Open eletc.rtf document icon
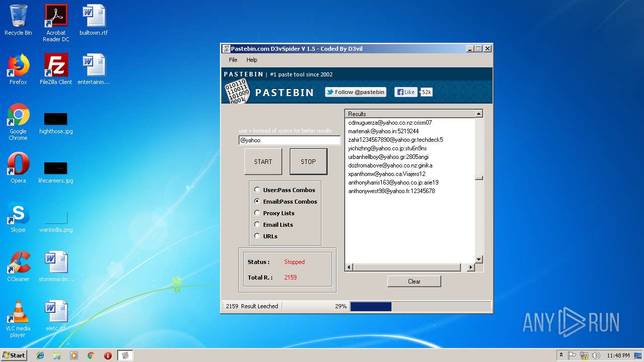 tap(56, 316)
